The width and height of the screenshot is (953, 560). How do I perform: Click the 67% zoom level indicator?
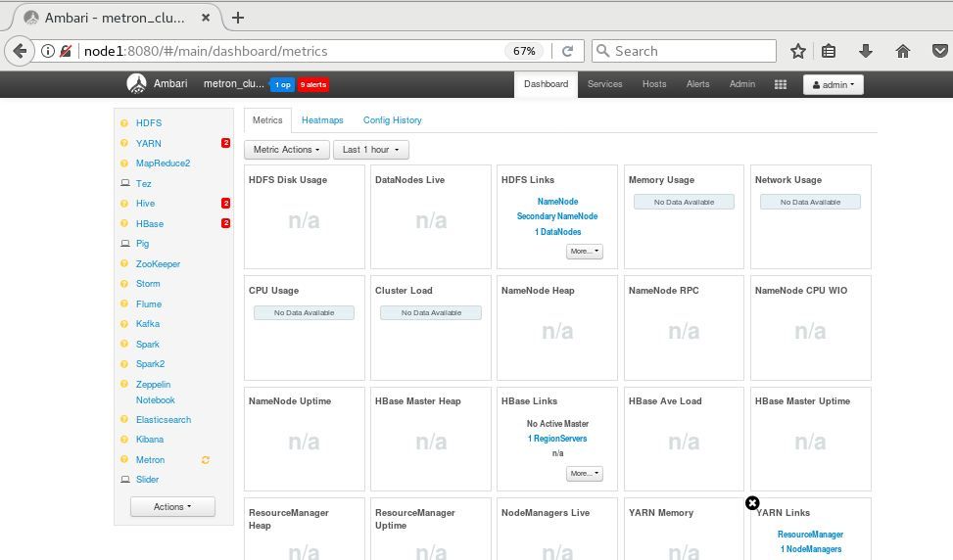pos(524,51)
